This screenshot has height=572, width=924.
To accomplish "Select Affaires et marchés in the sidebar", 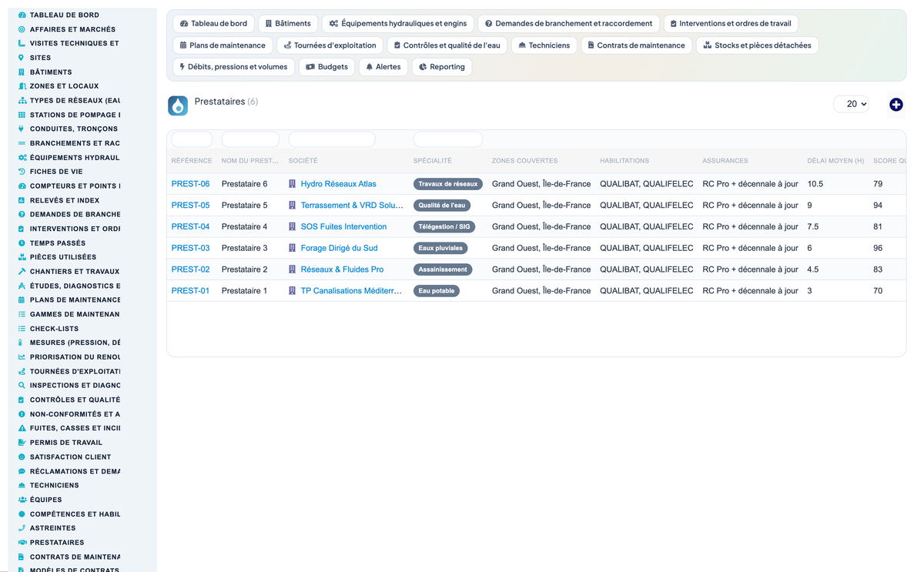I will [x=72, y=29].
